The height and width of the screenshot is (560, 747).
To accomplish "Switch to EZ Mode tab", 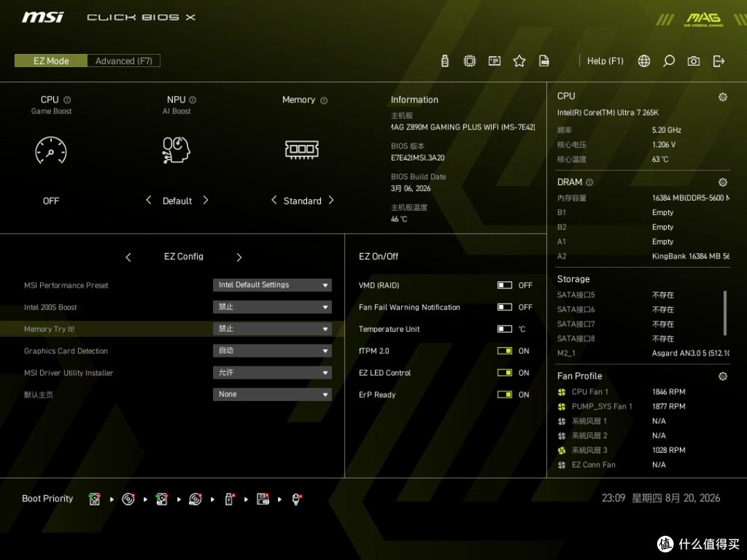I will [x=51, y=60].
